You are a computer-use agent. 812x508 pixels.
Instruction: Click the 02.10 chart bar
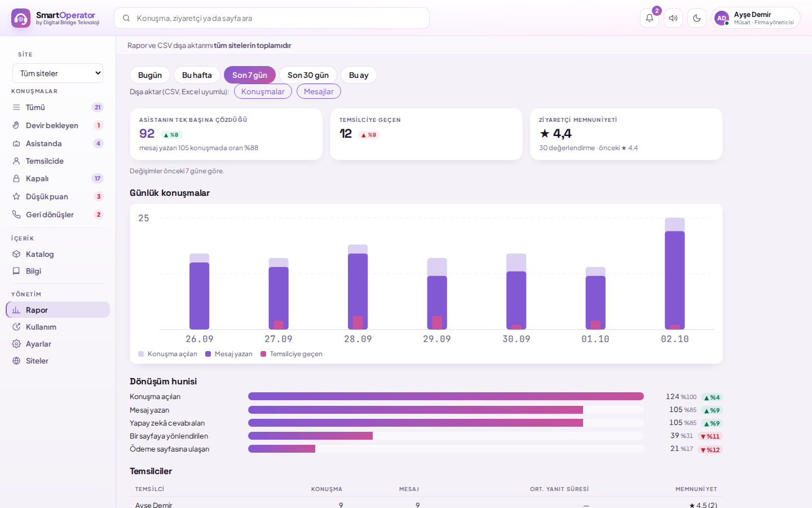coord(674,274)
